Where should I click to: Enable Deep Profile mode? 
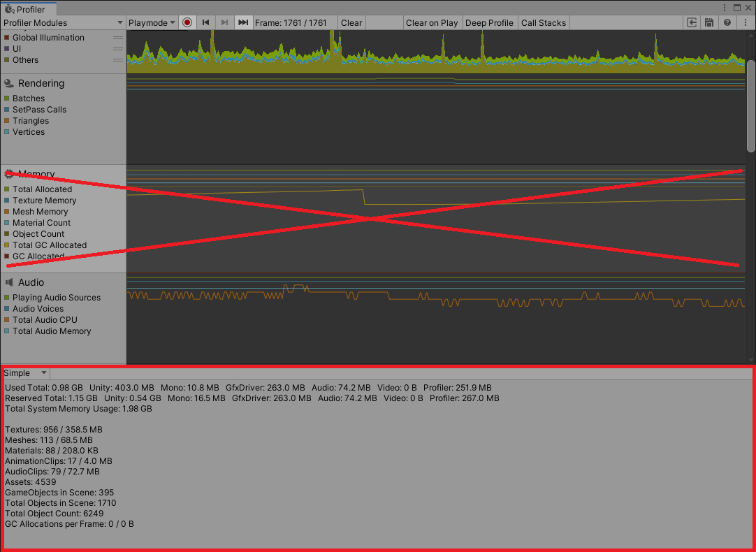(489, 22)
